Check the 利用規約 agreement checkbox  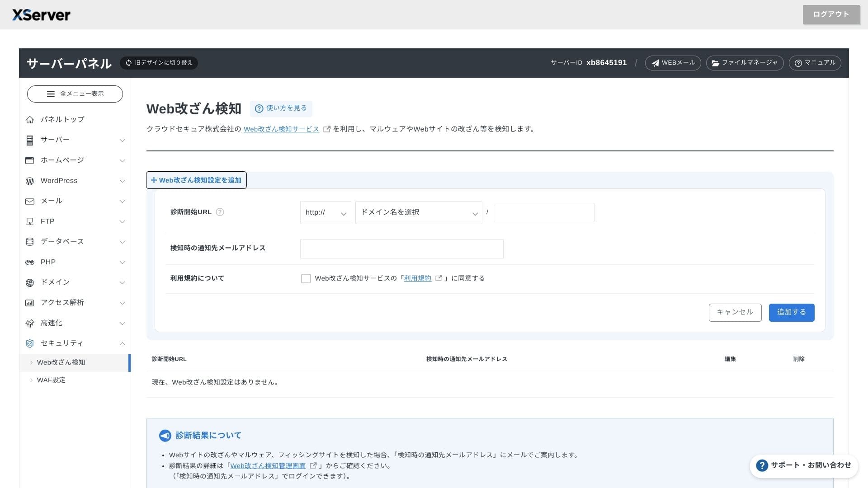(x=306, y=279)
